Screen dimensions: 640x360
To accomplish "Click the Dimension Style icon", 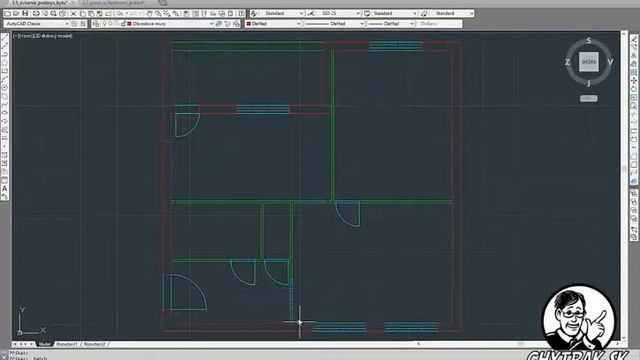I will 311,13.
